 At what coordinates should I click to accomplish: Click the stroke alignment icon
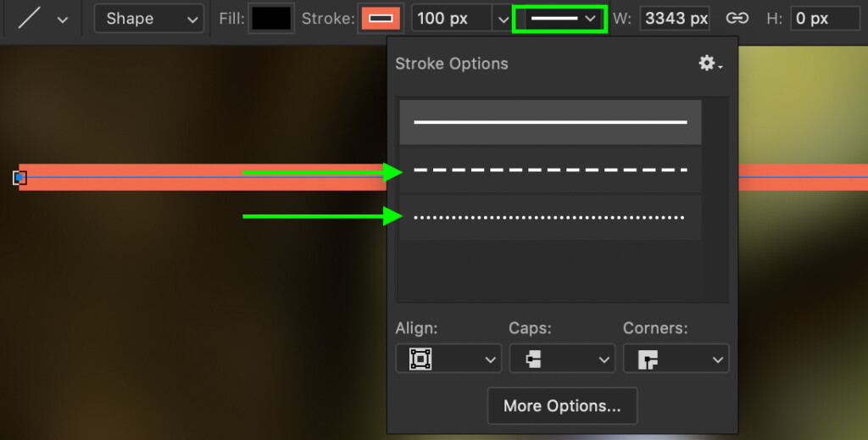pyautogui.click(x=420, y=359)
